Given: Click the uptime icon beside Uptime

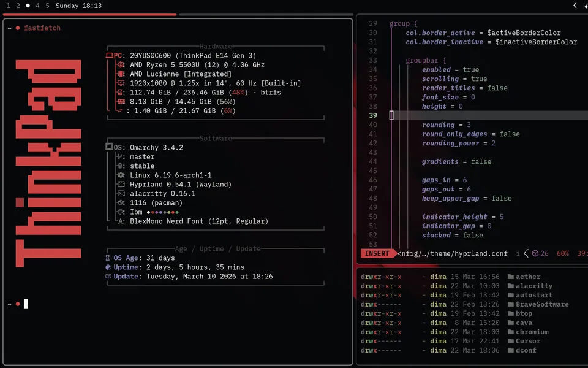Looking at the screenshot, I should click(108, 267).
